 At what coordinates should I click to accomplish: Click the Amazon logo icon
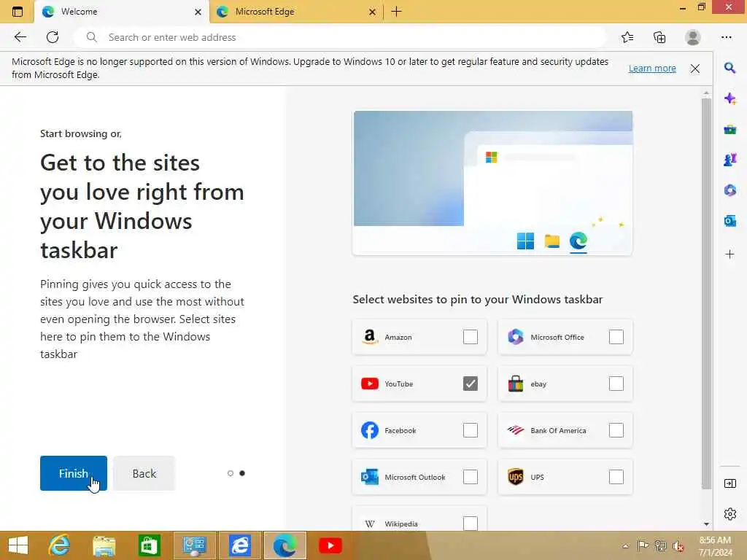[370, 337]
